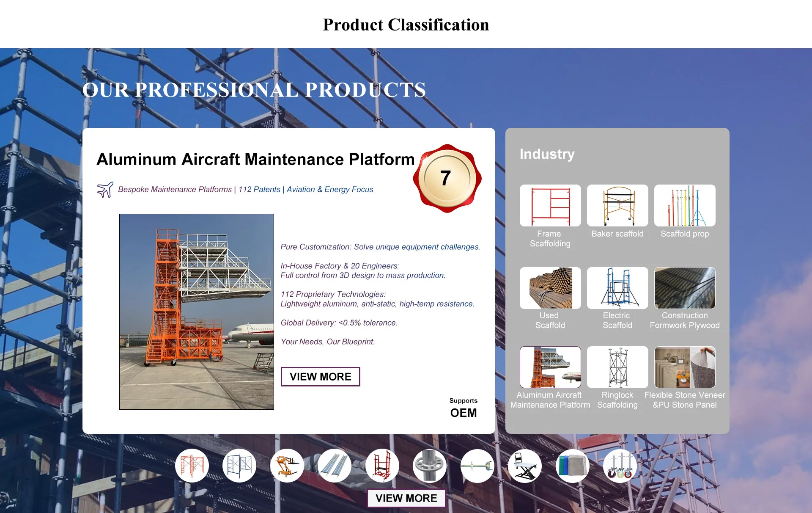812x513 pixels.
Task: Select the Electric Scaffold thumbnail
Action: pyautogui.click(x=617, y=288)
